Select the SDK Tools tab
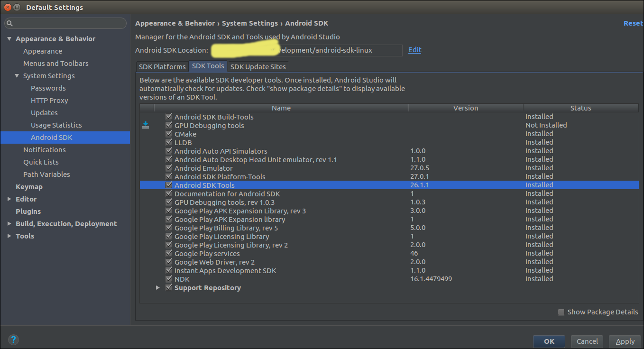644x349 pixels. pyautogui.click(x=208, y=66)
